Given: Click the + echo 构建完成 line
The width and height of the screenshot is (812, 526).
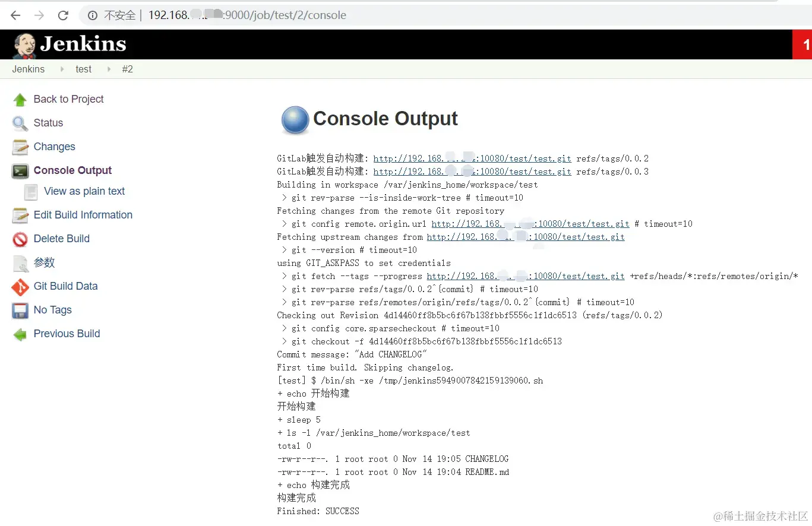Looking at the screenshot, I should (x=313, y=485).
